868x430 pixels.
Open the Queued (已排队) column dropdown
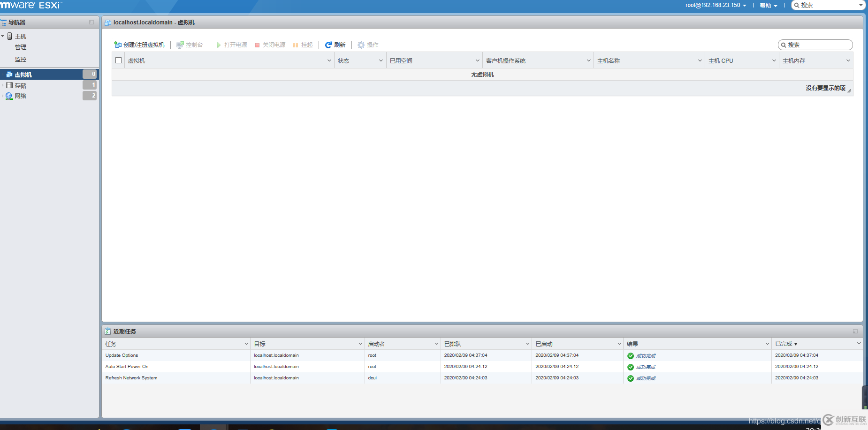pyautogui.click(x=527, y=344)
